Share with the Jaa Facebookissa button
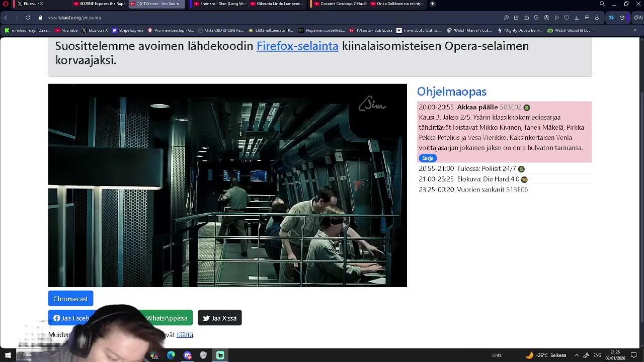The height and width of the screenshot is (362, 644). point(71,318)
